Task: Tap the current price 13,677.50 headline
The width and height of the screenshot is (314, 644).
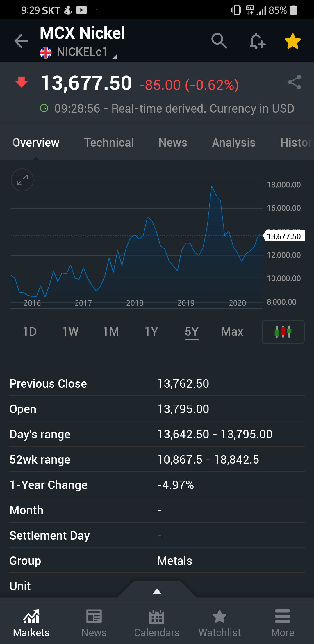Action: (86, 83)
